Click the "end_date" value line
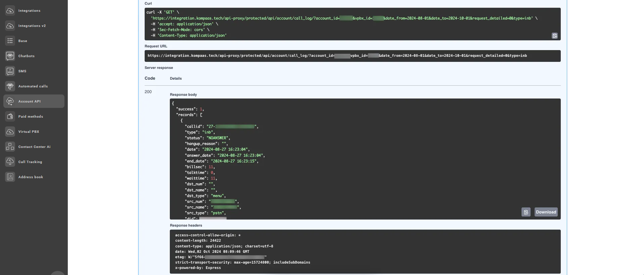 click(x=221, y=161)
